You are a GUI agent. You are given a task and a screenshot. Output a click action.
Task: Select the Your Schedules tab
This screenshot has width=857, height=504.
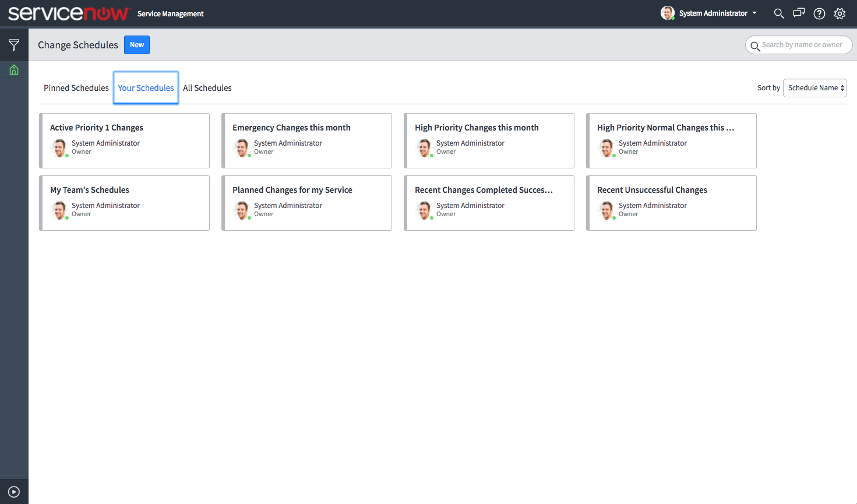pos(146,88)
